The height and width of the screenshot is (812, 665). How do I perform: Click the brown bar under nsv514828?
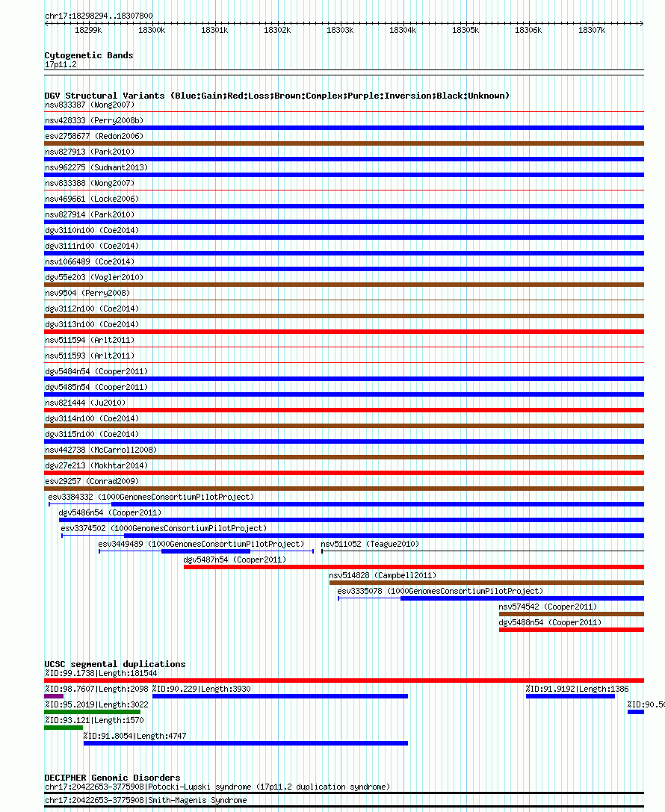(487, 583)
